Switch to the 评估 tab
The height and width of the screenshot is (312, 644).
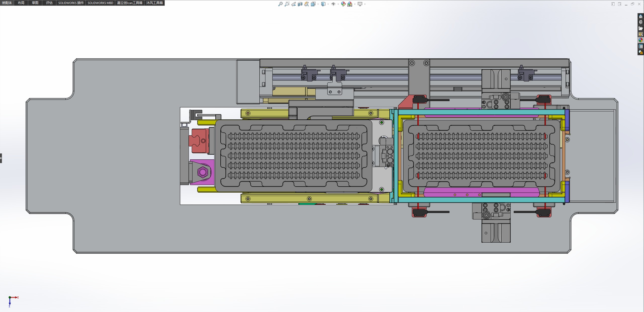click(x=49, y=3)
